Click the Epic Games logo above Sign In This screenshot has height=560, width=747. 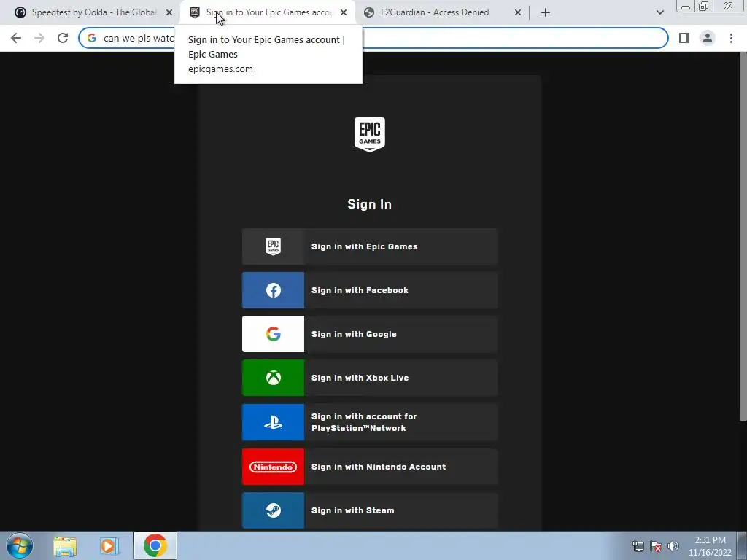point(370,135)
